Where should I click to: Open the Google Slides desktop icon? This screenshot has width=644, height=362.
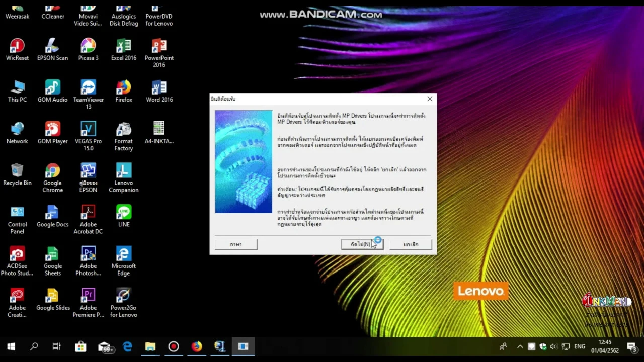pyautogui.click(x=52, y=300)
